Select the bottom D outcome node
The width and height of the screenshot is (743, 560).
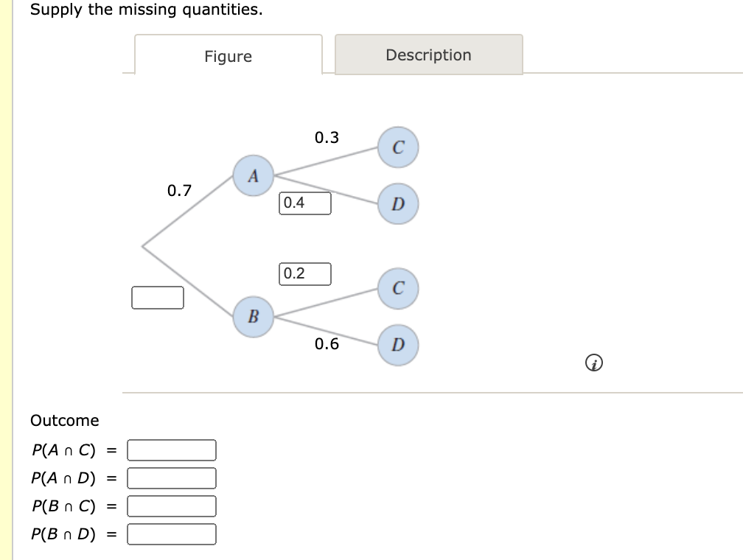(397, 343)
